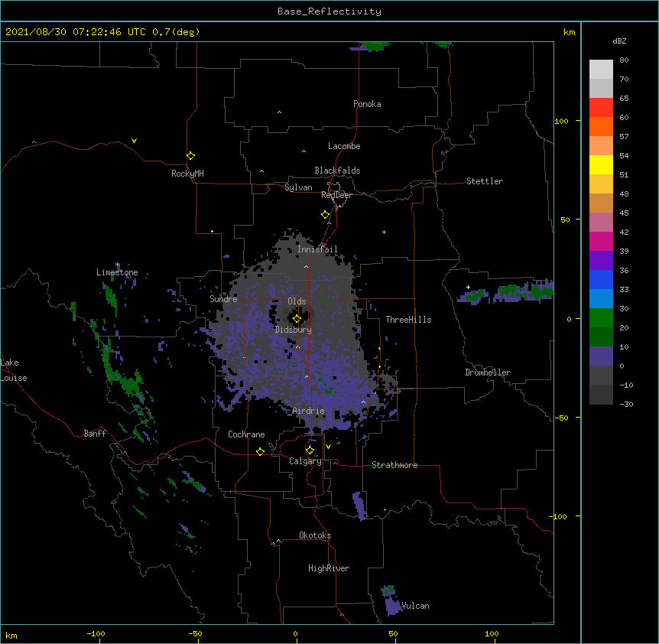Click the yellow marker south of RedDeer

point(326,215)
